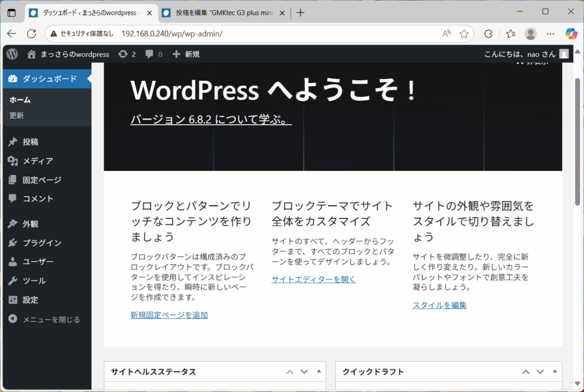Open メディア in the sidebar
The width and height of the screenshot is (584, 392).
coord(38,161)
